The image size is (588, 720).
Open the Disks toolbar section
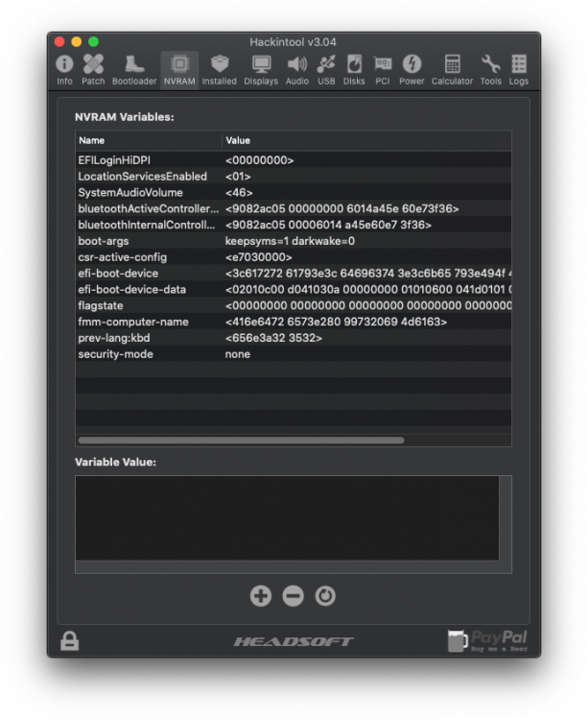(354, 70)
